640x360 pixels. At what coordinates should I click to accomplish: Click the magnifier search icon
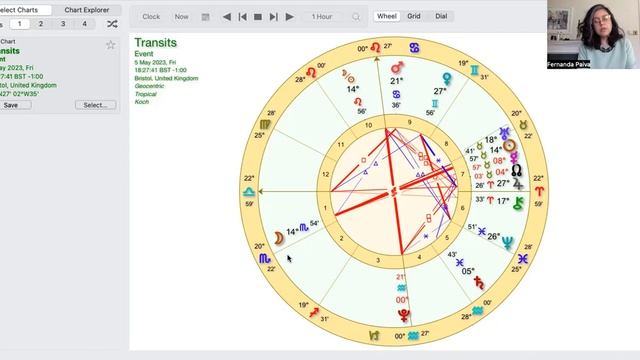point(356,17)
